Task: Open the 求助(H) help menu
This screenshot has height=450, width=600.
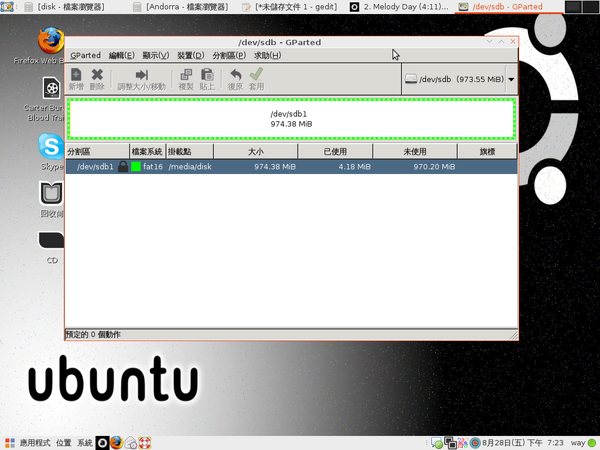Action: coord(267,55)
